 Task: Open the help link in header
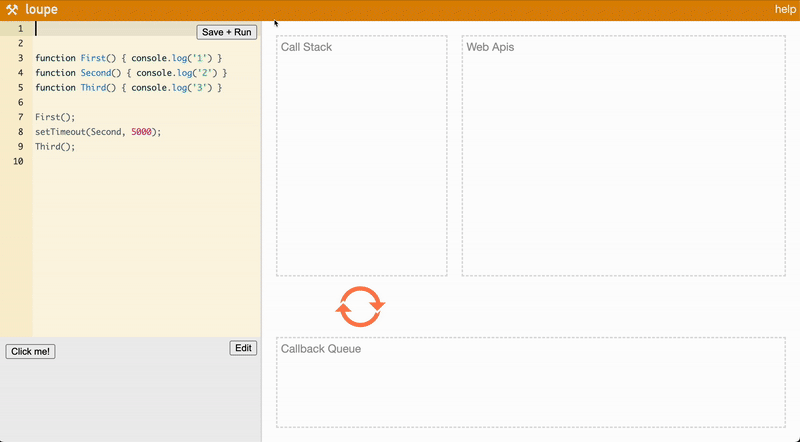(785, 9)
